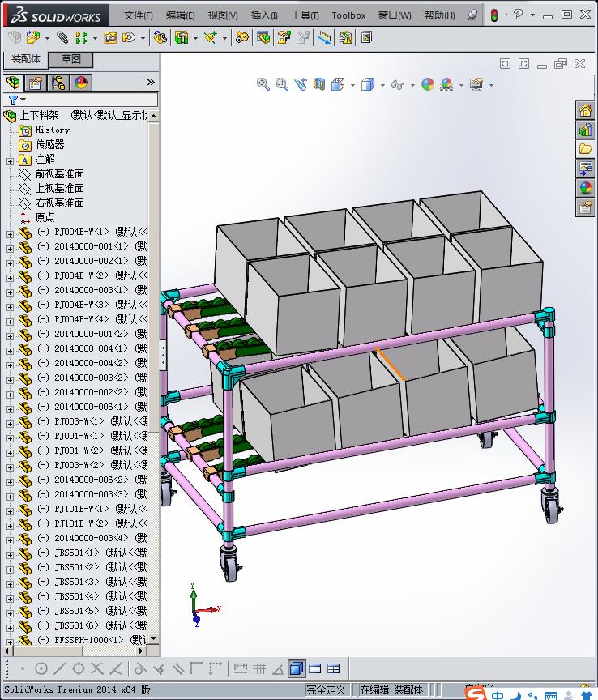Switch to the 草图 sketch tab
The width and height of the screenshot is (598, 700).
pos(70,59)
